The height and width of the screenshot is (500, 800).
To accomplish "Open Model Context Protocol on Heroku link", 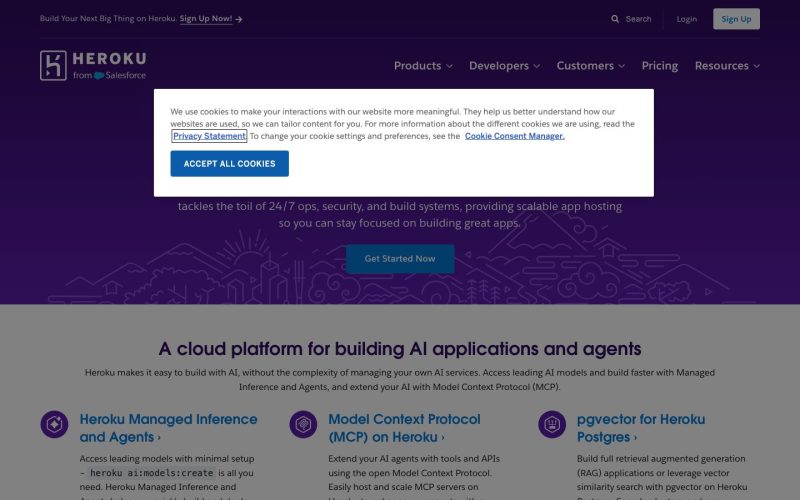I will 404,428.
